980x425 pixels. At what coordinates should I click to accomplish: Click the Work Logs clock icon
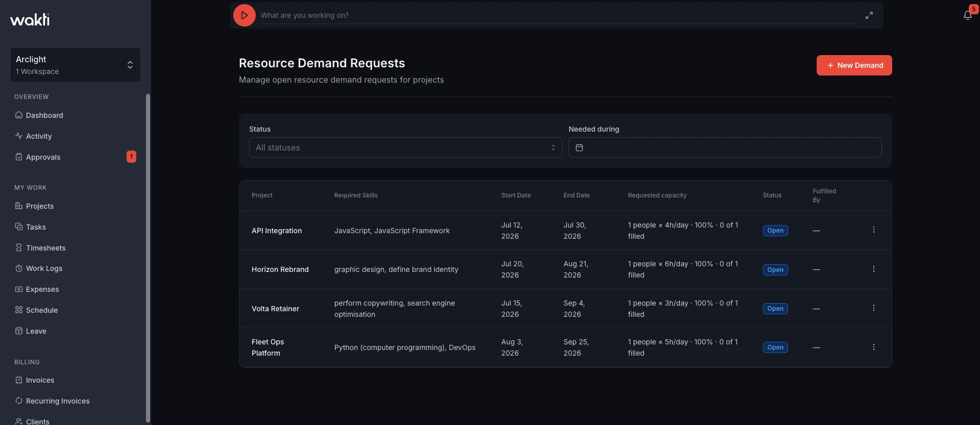click(19, 268)
